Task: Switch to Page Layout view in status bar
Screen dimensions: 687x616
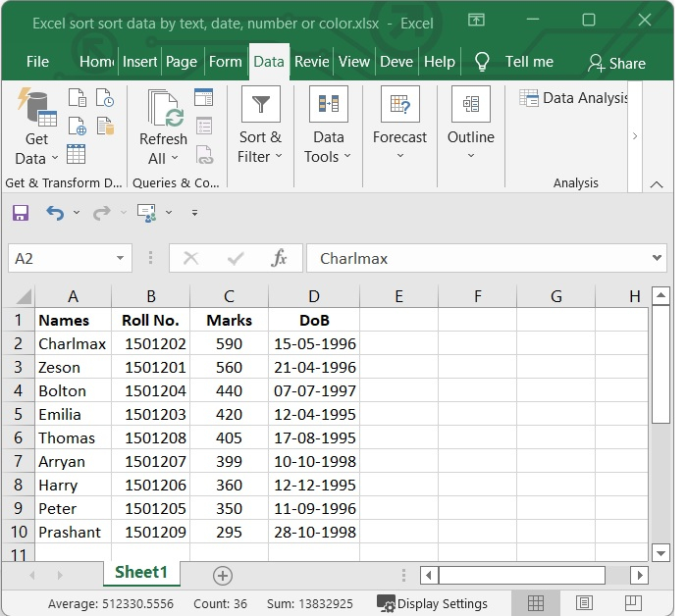Action: [584, 603]
